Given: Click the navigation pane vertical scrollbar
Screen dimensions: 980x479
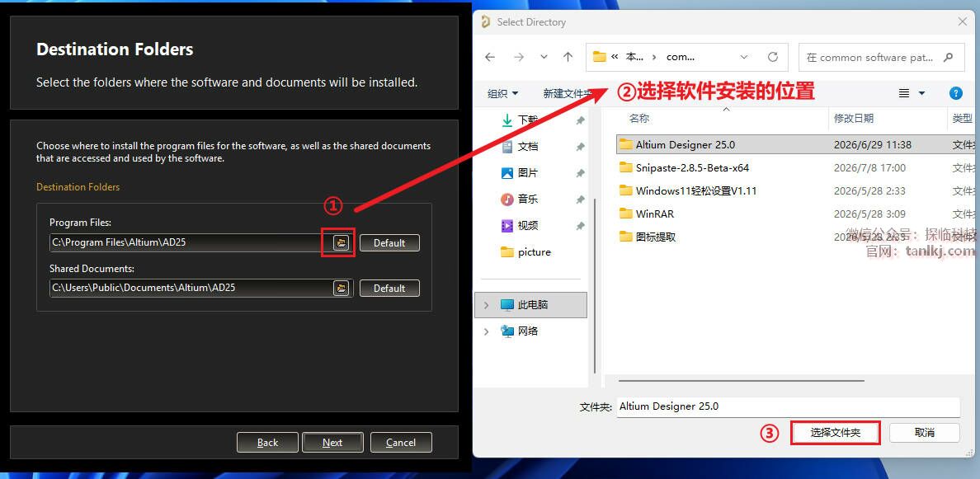Looking at the screenshot, I should 595,286.
